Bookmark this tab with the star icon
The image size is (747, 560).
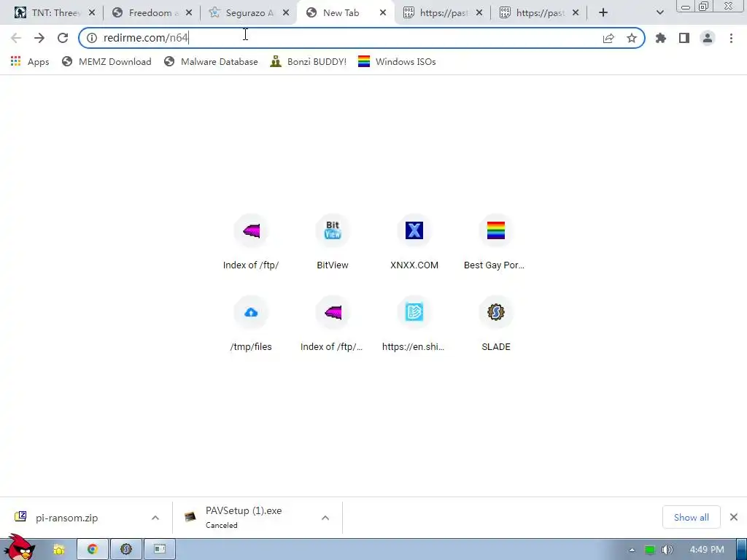[x=632, y=38]
